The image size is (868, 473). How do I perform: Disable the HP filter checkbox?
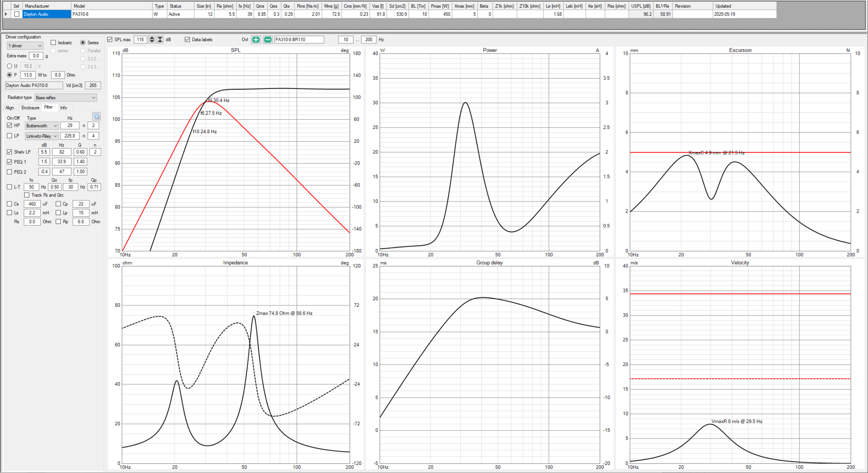click(x=9, y=125)
